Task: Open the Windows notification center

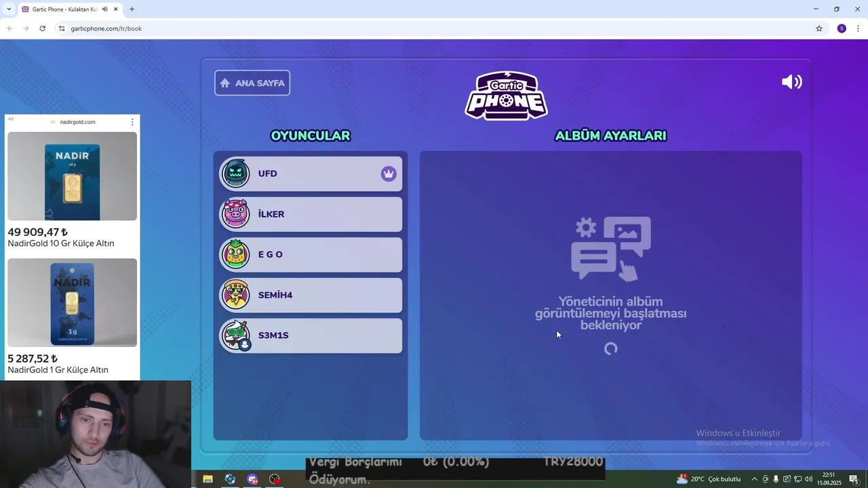Action: click(x=854, y=479)
